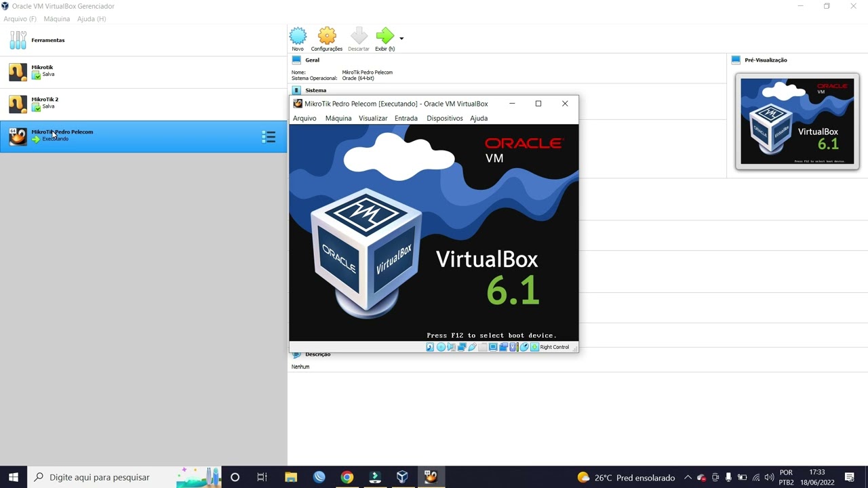This screenshot has width=868, height=488.
Task: Open the dropdown arrow beside Exibir
Action: click(401, 39)
